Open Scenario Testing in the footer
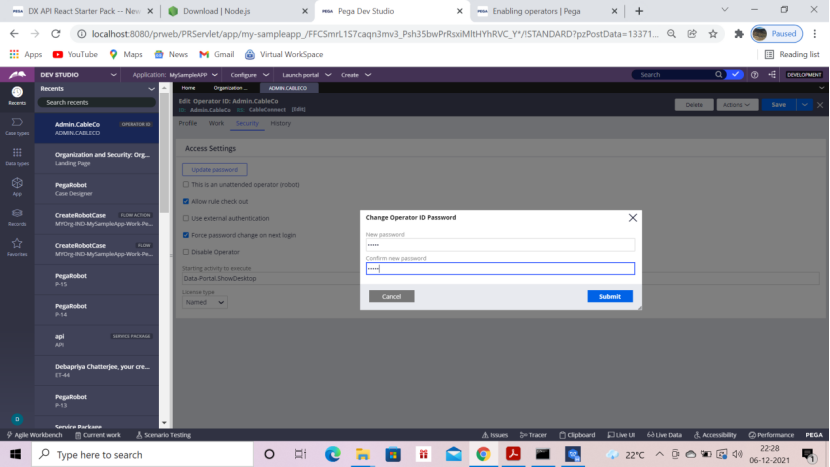The width and height of the screenshot is (830, 467). pos(164,435)
